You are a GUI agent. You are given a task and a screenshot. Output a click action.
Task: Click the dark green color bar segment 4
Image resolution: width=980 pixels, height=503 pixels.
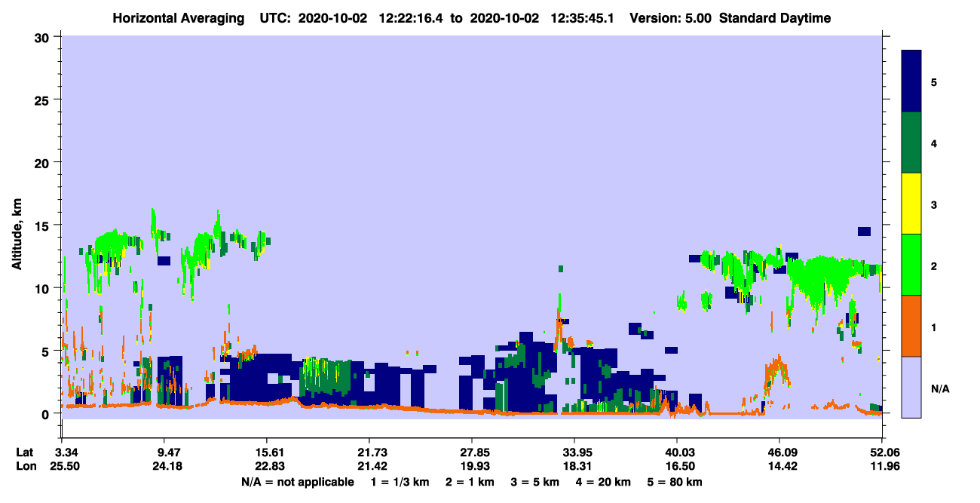(912, 143)
